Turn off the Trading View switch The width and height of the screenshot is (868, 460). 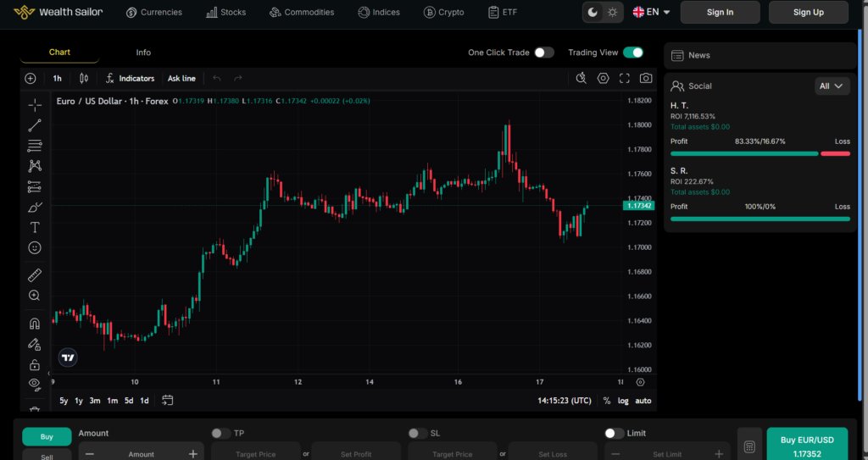[632, 53]
